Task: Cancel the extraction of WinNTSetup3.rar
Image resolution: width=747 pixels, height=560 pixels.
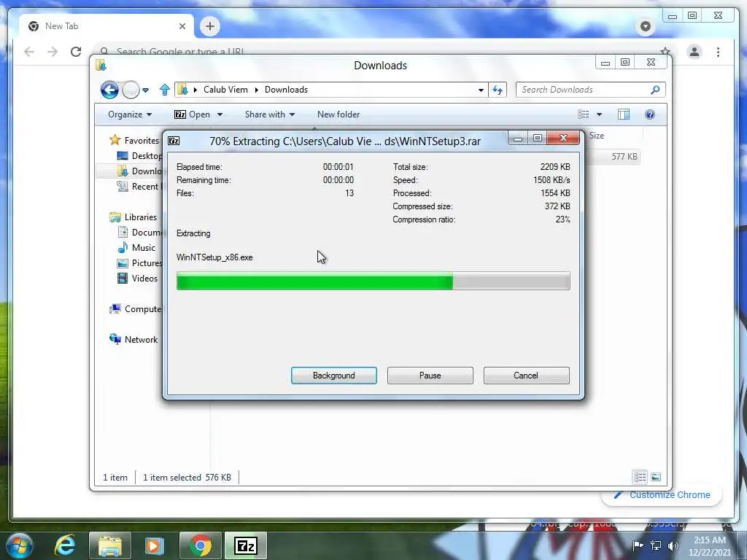Action: coord(526,376)
